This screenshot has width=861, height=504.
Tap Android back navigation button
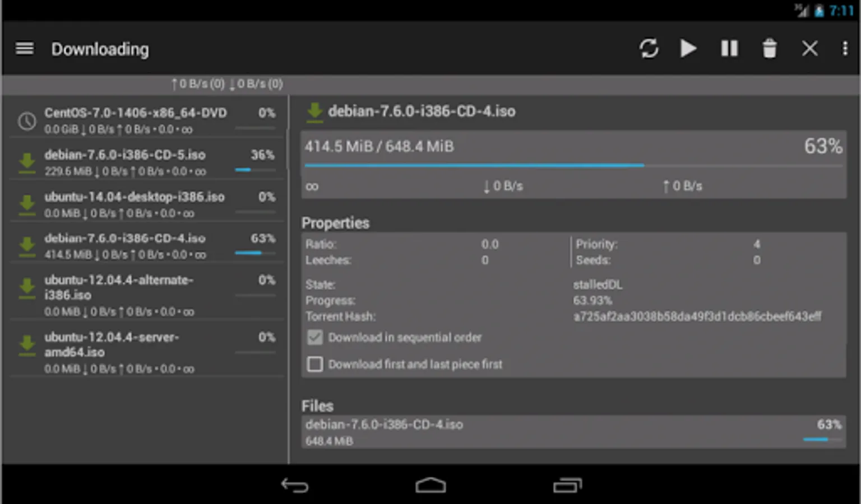tap(295, 485)
